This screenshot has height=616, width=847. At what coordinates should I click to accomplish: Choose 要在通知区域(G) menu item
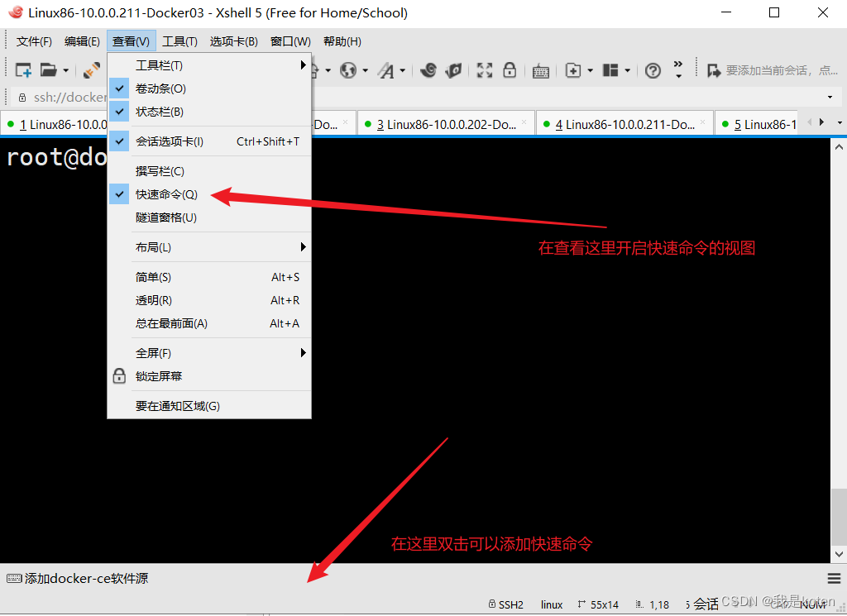pos(209,406)
